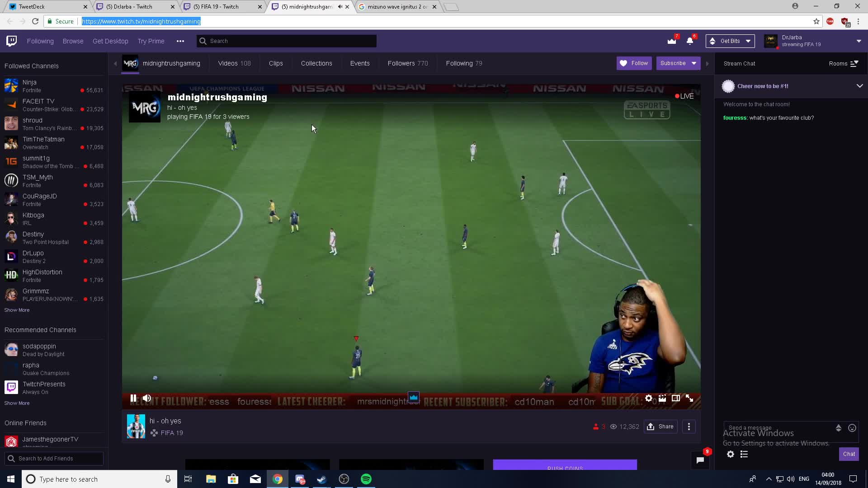
Task: Open OBS Studio from the taskbar
Action: (x=344, y=479)
